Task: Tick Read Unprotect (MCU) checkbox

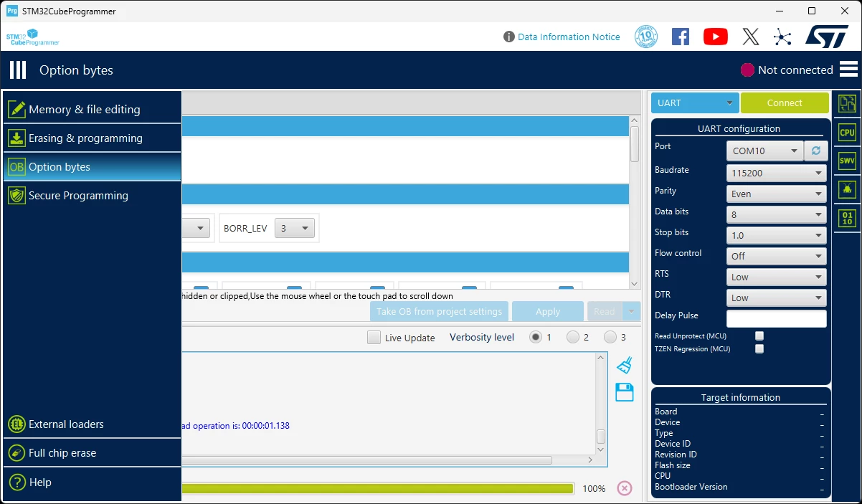Action: point(759,336)
